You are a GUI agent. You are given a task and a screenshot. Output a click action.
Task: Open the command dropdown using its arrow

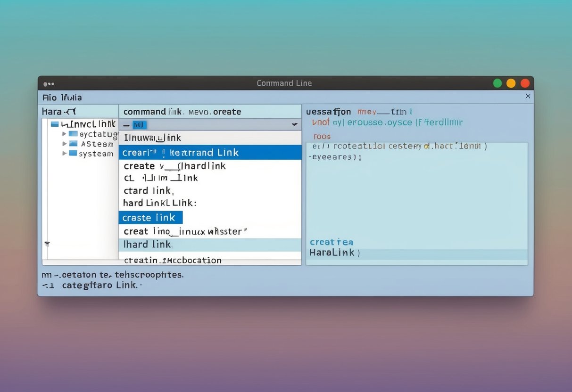(295, 124)
